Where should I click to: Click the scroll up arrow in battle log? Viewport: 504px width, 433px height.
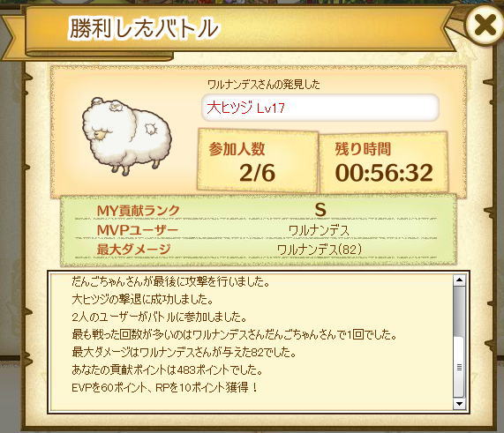(459, 280)
